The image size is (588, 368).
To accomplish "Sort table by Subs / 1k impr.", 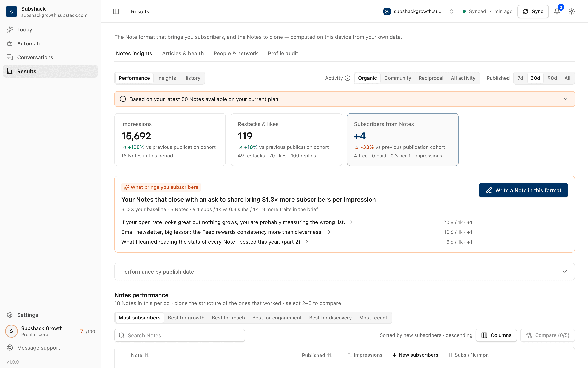I will tap(468, 355).
